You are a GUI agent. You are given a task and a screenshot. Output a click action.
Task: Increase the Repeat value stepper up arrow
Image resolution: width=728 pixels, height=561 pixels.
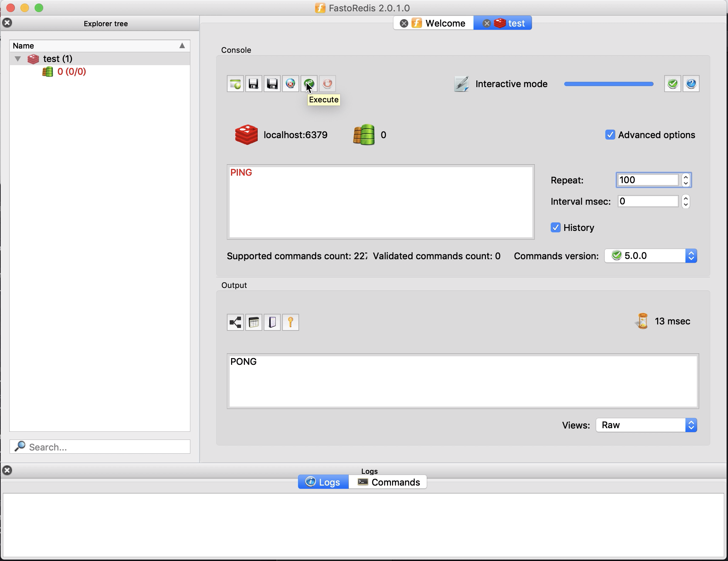coord(686,177)
